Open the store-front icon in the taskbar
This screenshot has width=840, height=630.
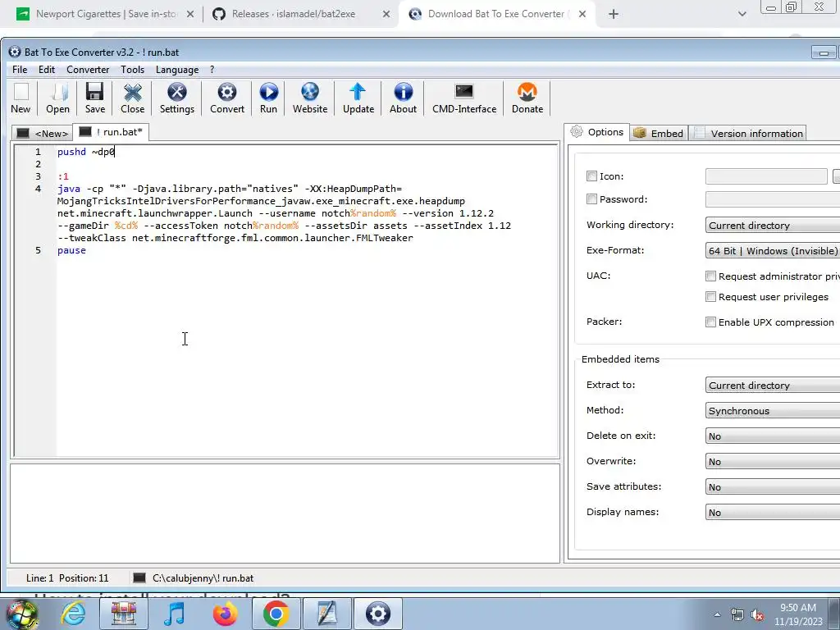pyautogui.click(x=124, y=614)
